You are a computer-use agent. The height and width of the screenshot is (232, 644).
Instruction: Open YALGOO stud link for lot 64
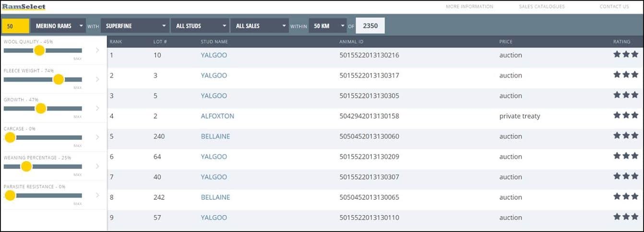click(x=214, y=157)
